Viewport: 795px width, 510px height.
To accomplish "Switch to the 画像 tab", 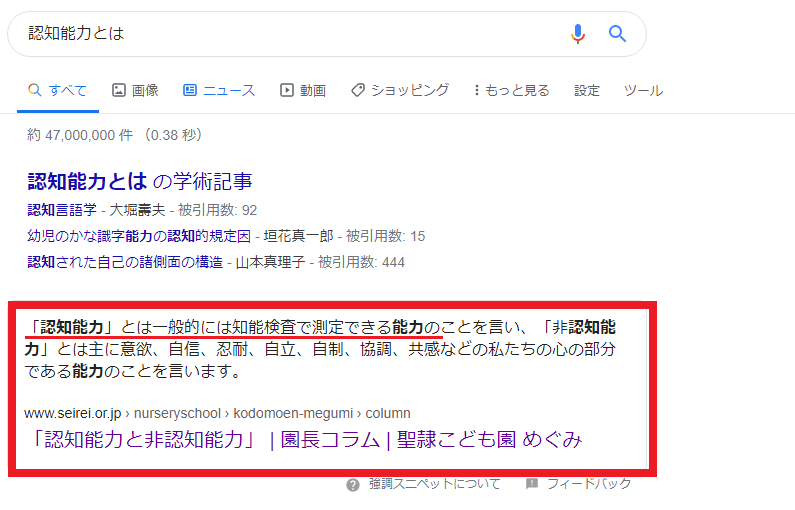I will [135, 91].
